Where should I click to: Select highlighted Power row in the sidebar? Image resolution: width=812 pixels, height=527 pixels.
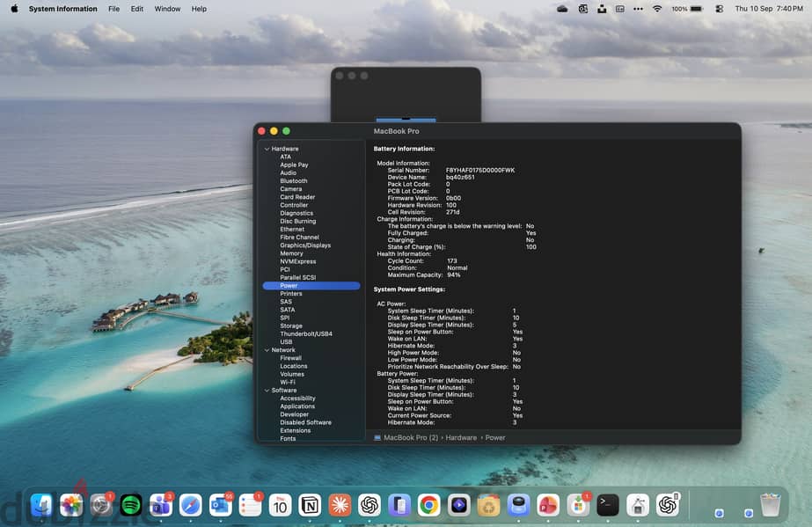tap(311, 286)
